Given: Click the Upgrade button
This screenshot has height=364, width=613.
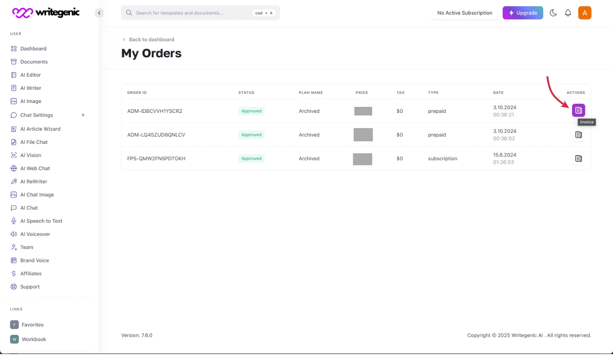Looking at the screenshot, I should [523, 13].
